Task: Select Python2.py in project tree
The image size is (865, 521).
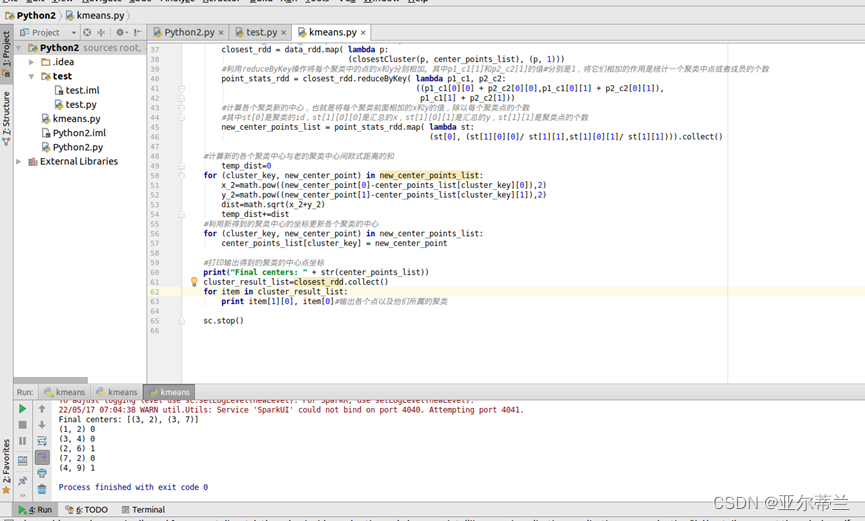Action: pos(72,147)
